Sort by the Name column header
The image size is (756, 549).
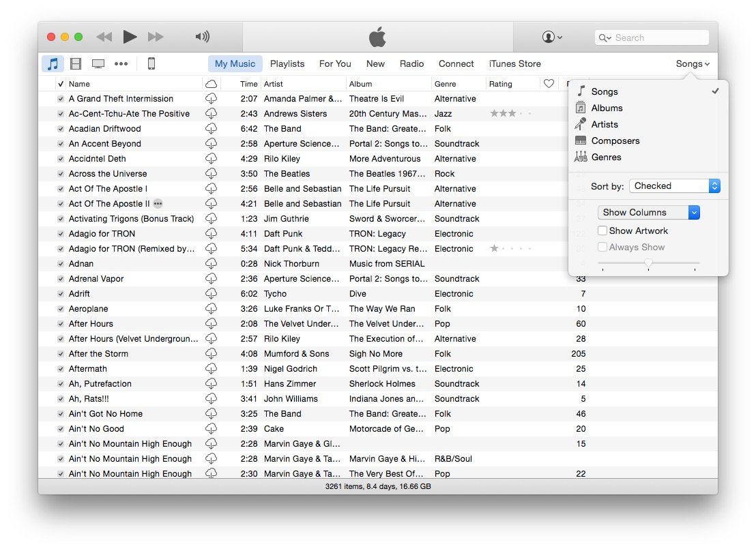[134, 84]
